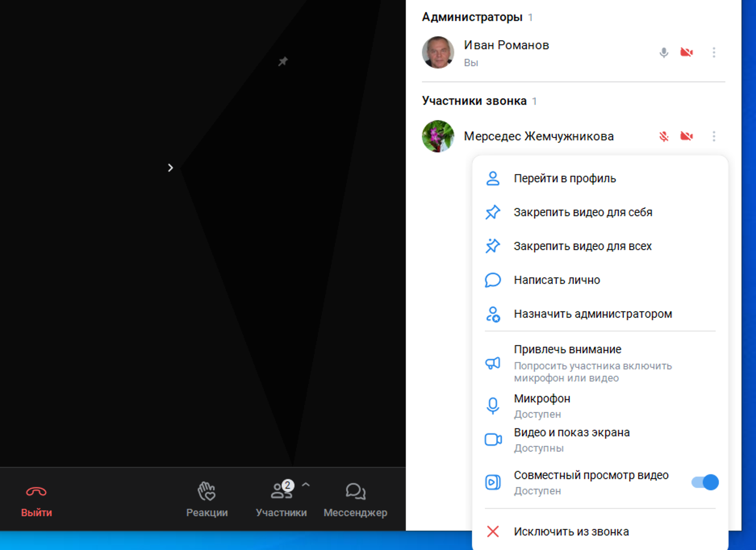Screen dimensions: 756x550
Task: Open the three-dot menu for Мерседес Жемчужникова
Action: (x=714, y=136)
